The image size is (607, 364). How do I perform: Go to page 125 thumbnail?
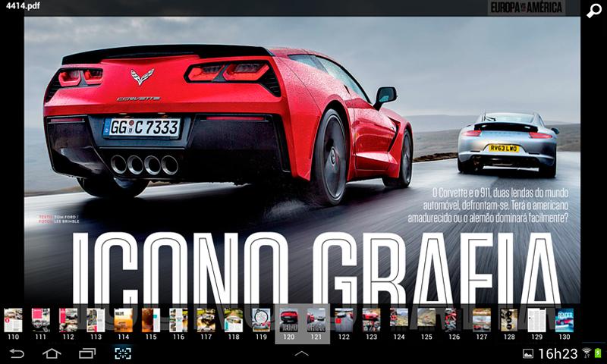click(x=426, y=320)
